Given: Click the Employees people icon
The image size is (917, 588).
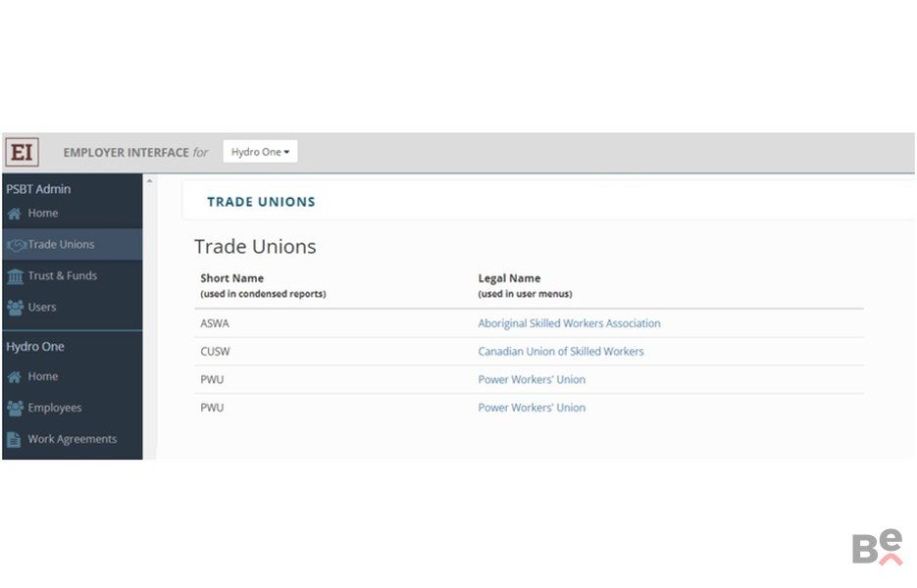Looking at the screenshot, I should pos(16,408).
